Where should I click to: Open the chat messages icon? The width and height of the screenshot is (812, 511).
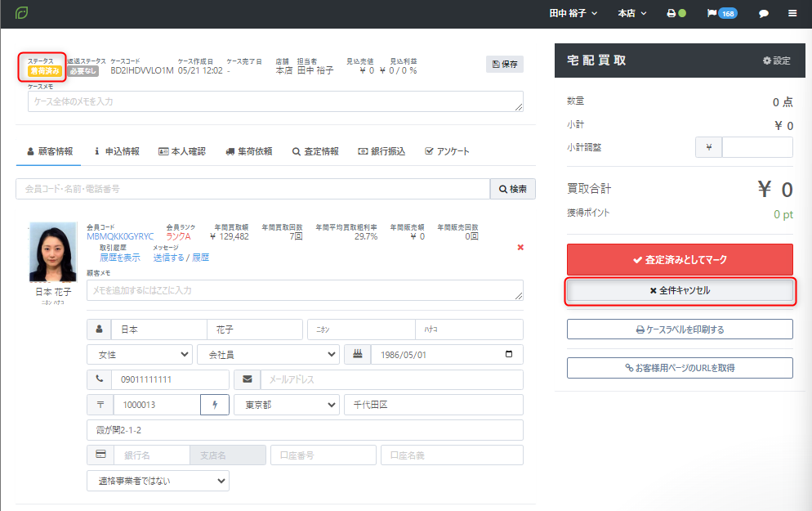point(763,13)
